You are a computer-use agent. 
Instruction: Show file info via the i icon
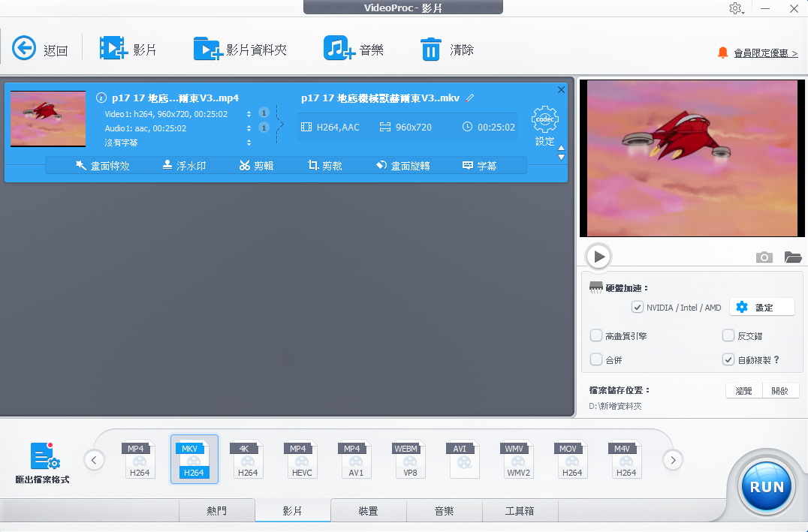[101, 98]
